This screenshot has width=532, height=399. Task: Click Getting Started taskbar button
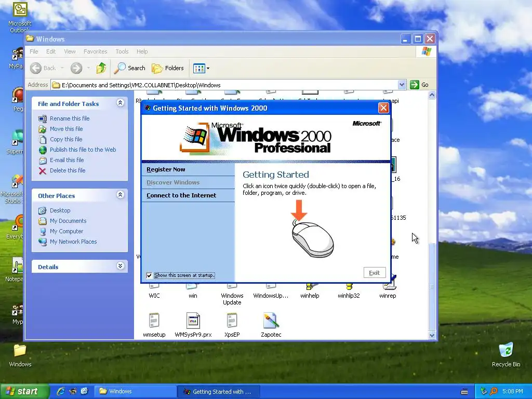pyautogui.click(x=219, y=392)
